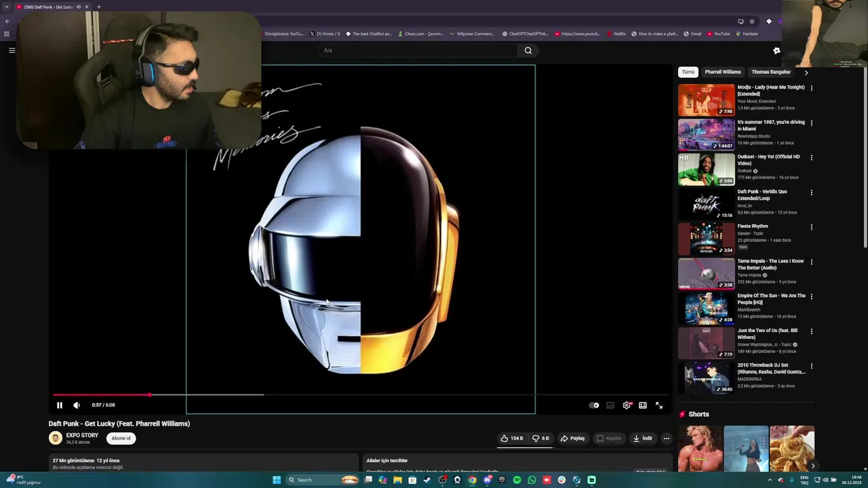The height and width of the screenshot is (488, 868).
Task: Open options for Just the Two of Us
Action: coord(811,331)
